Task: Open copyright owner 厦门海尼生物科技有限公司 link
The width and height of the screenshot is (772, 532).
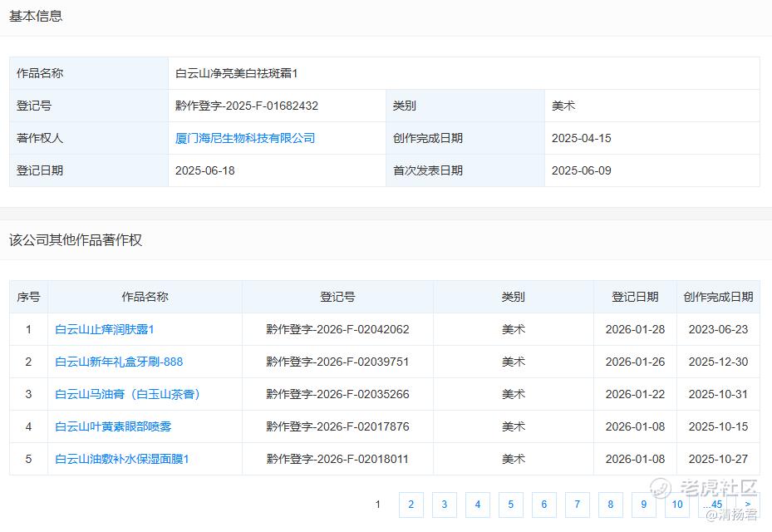Action: tap(245, 138)
